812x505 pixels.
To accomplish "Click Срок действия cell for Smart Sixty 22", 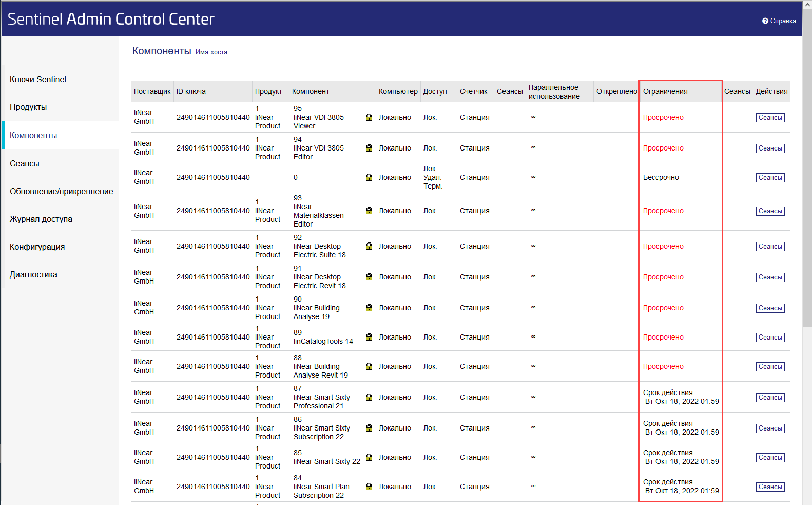I will click(x=681, y=457).
